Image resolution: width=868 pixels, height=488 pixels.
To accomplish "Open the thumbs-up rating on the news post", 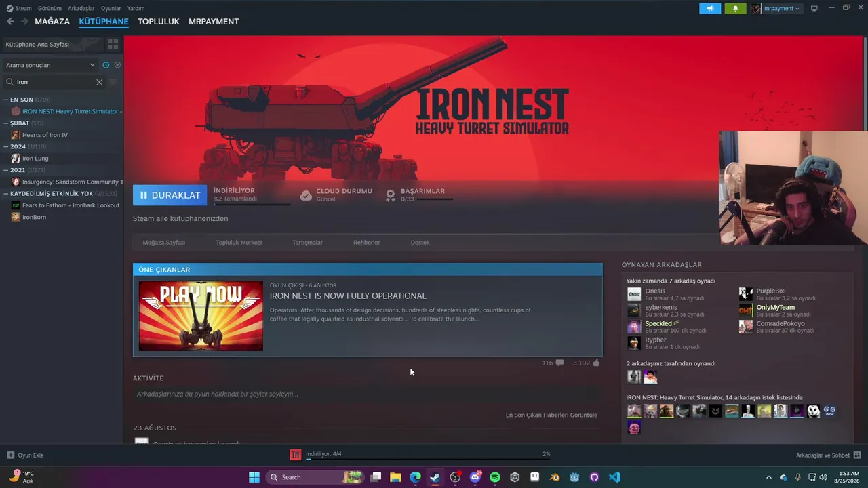I will pyautogui.click(x=596, y=363).
